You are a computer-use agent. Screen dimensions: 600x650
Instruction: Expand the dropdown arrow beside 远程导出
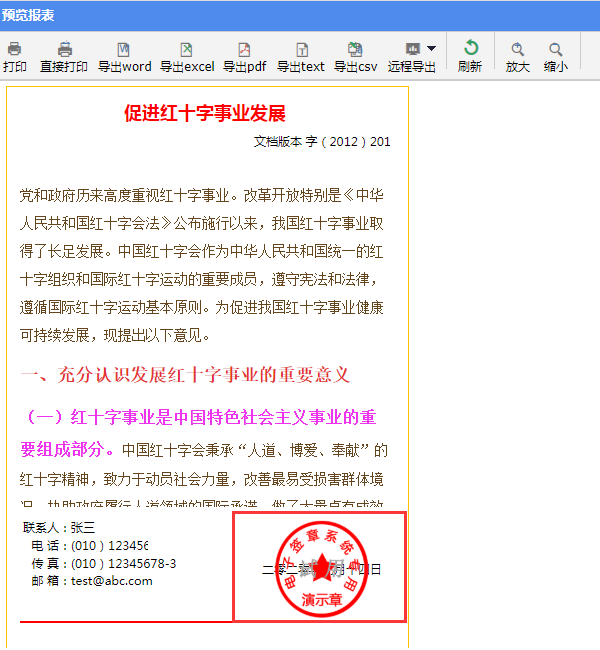[431, 48]
